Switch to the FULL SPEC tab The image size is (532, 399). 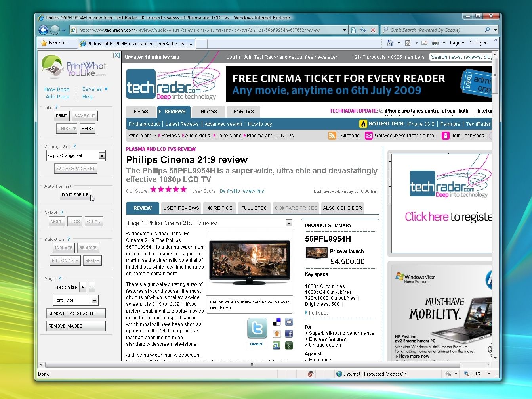tap(254, 208)
